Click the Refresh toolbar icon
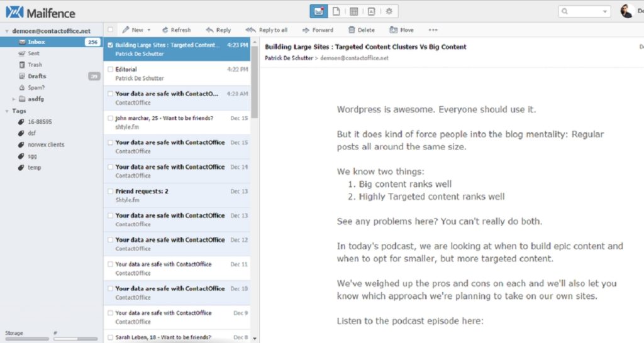The width and height of the screenshot is (644, 343). coord(176,30)
